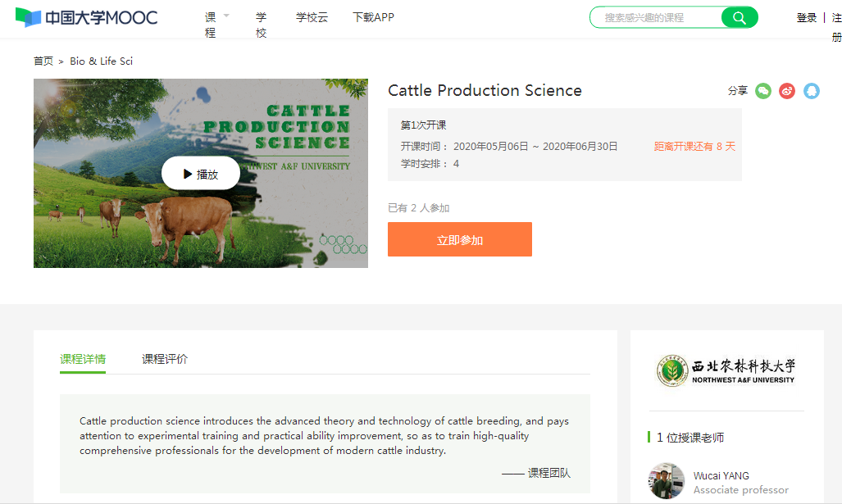Switch to the 课程评价 tab
Image resolution: width=842 pixels, height=504 pixels.
(x=165, y=359)
